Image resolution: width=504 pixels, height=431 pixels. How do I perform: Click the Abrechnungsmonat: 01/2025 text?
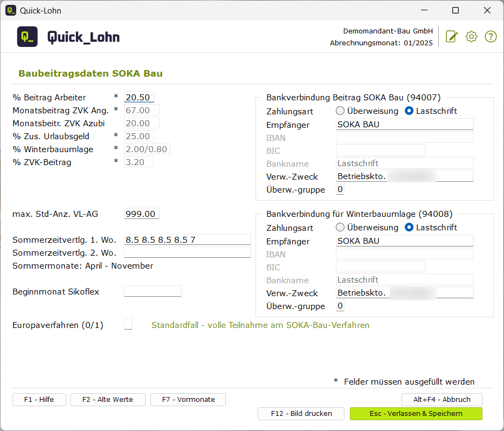click(x=381, y=43)
